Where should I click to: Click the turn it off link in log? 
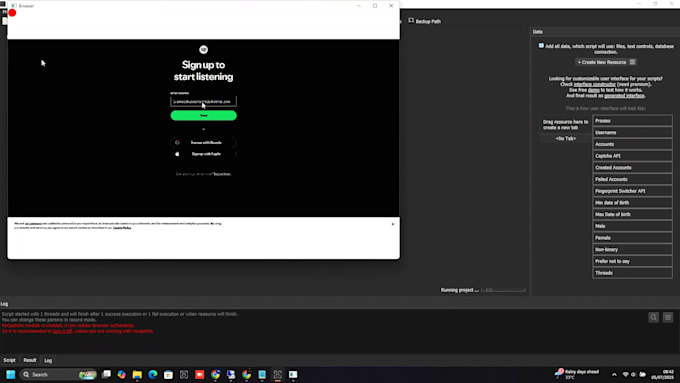62,331
